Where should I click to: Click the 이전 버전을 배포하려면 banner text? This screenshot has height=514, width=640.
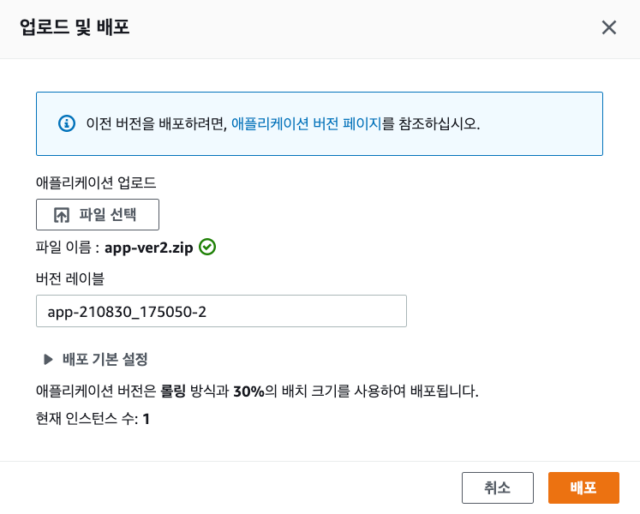click(x=156, y=123)
